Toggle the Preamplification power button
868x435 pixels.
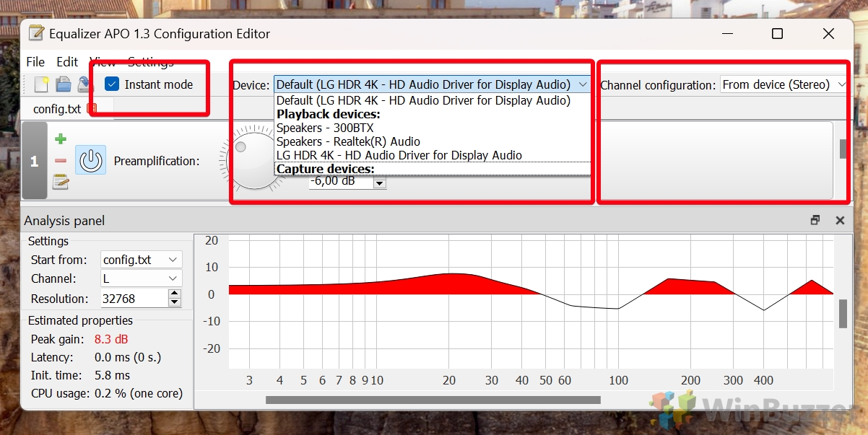(x=90, y=160)
